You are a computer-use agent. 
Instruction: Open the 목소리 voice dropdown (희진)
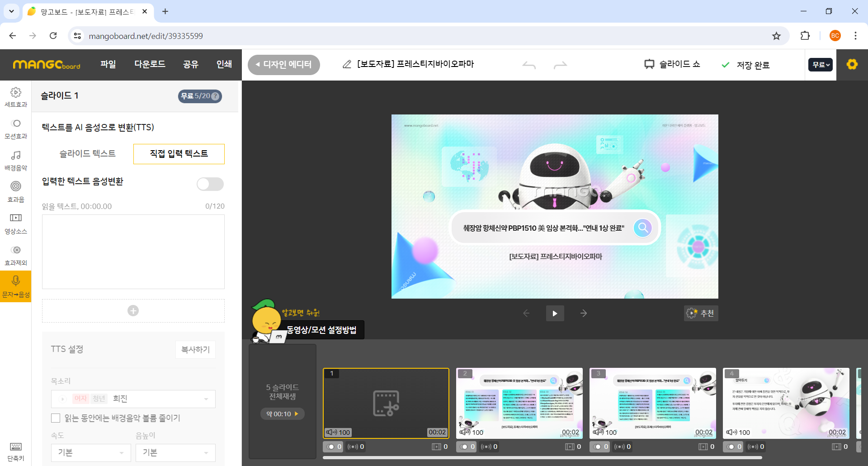coord(133,399)
